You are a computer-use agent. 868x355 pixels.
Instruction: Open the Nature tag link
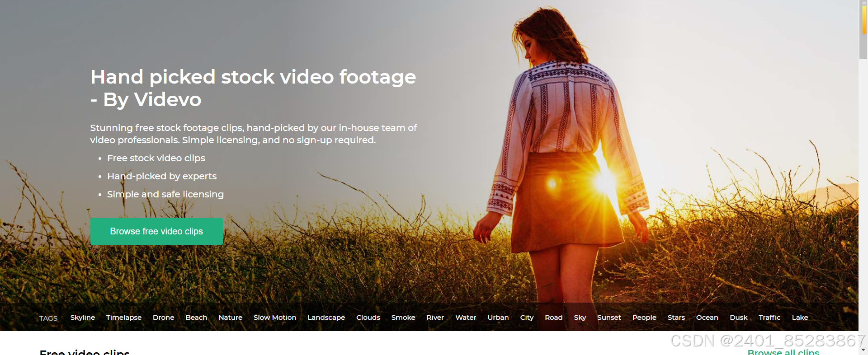(231, 318)
